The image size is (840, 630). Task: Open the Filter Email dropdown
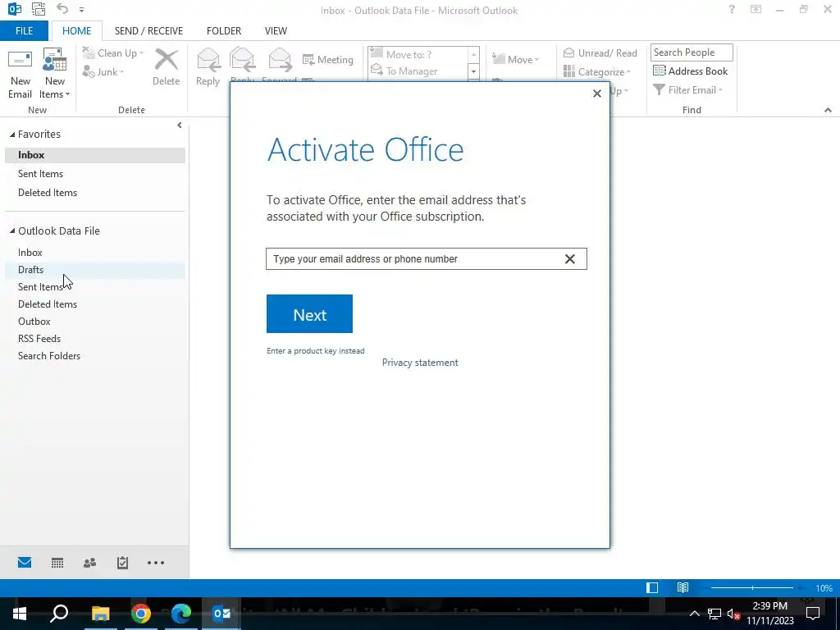coord(688,90)
